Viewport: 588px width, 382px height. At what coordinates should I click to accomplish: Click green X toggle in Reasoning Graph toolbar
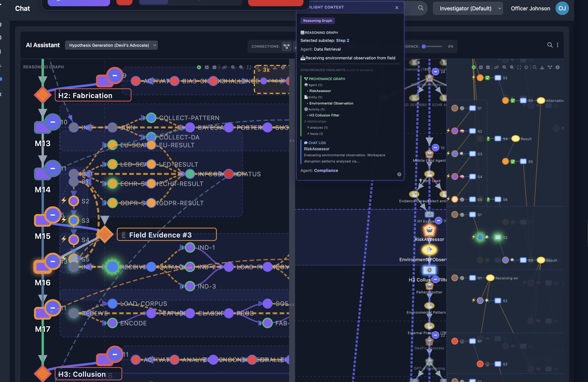[199, 67]
